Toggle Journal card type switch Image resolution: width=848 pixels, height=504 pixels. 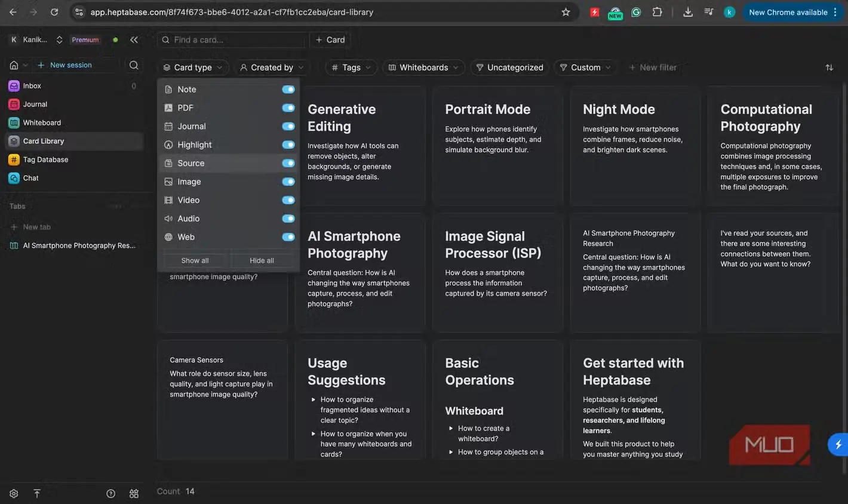coord(288,127)
